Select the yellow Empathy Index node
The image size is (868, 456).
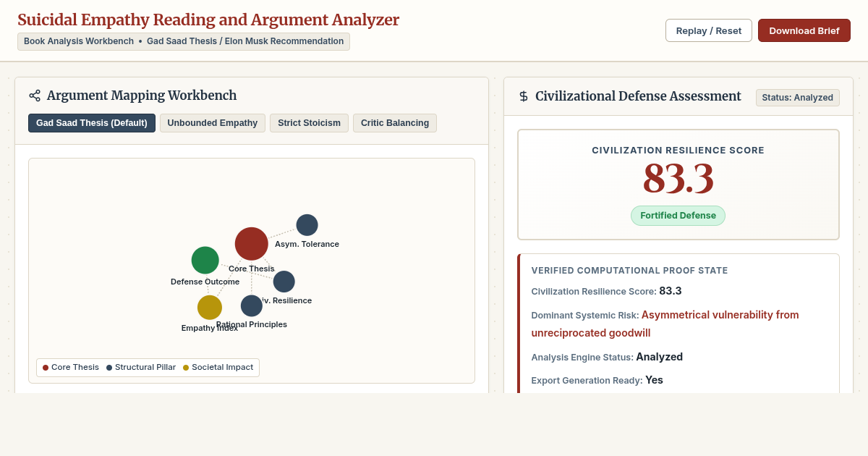[x=210, y=308]
